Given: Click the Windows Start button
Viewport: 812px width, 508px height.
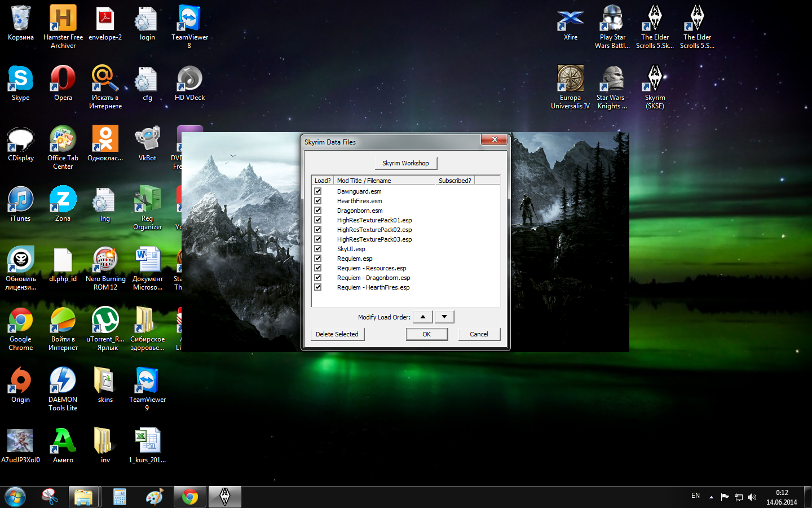Looking at the screenshot, I should pos(15,497).
